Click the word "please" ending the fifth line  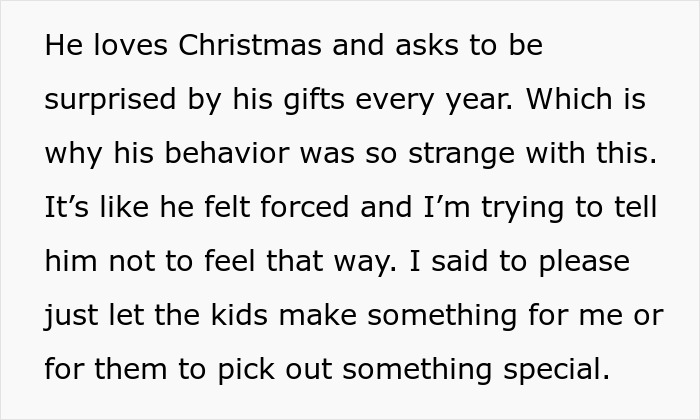(584, 262)
